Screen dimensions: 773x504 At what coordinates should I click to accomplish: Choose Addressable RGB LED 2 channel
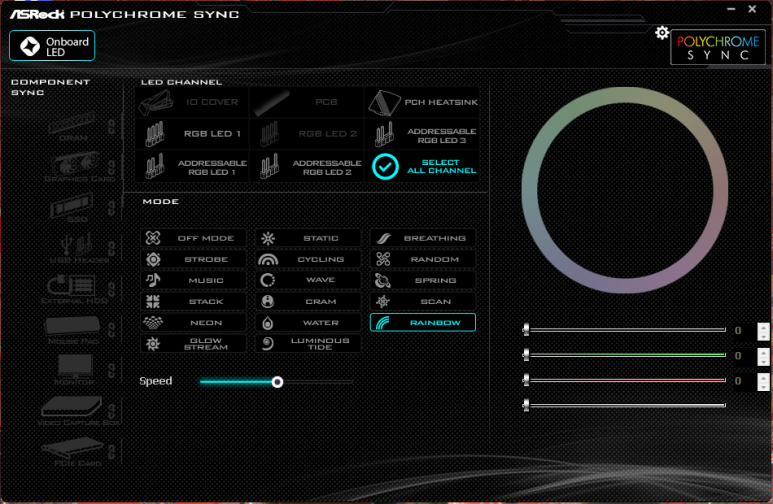pyautogui.click(x=306, y=167)
